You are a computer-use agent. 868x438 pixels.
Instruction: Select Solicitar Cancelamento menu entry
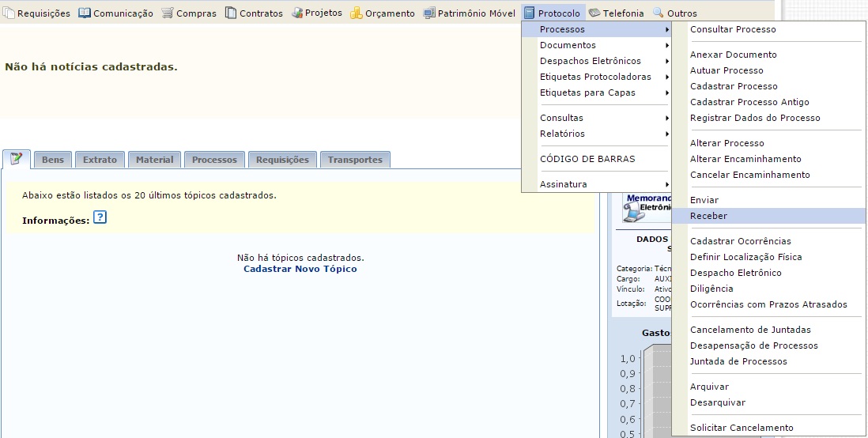point(742,428)
